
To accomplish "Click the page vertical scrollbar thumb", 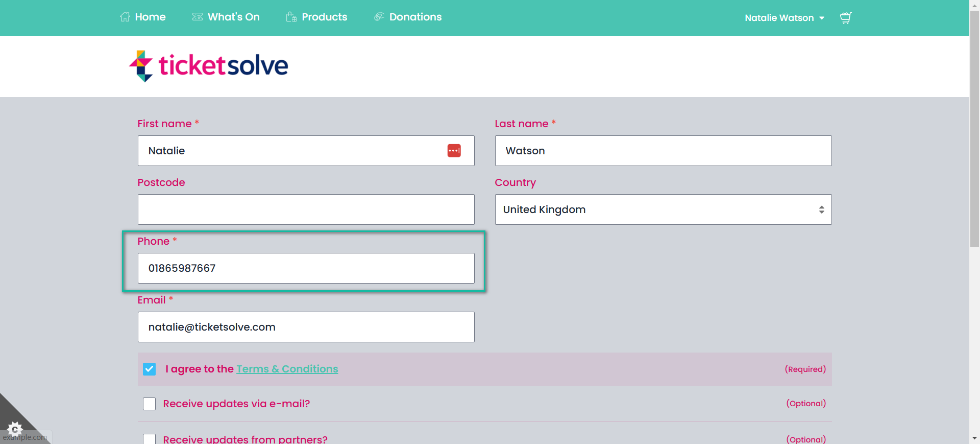I will [x=974, y=128].
